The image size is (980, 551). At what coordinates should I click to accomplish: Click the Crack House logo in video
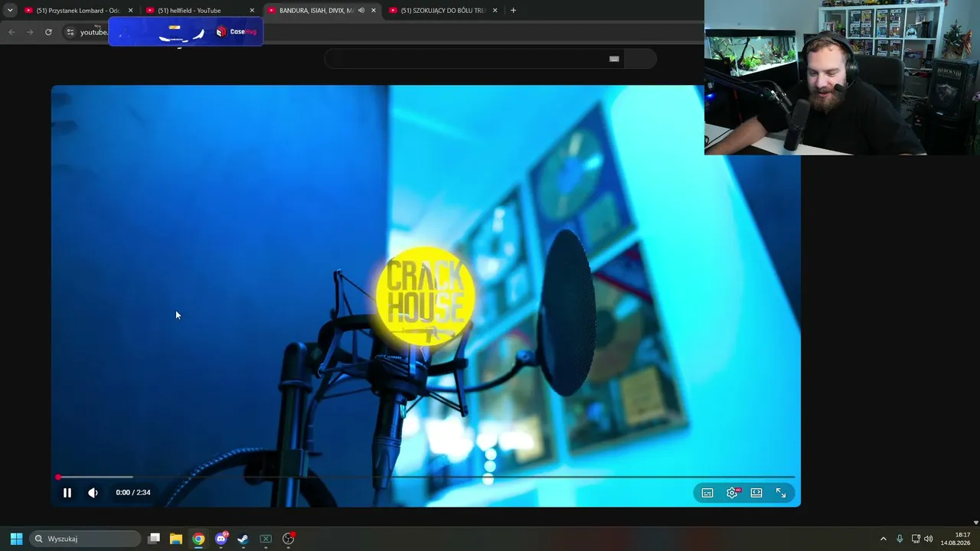click(425, 297)
